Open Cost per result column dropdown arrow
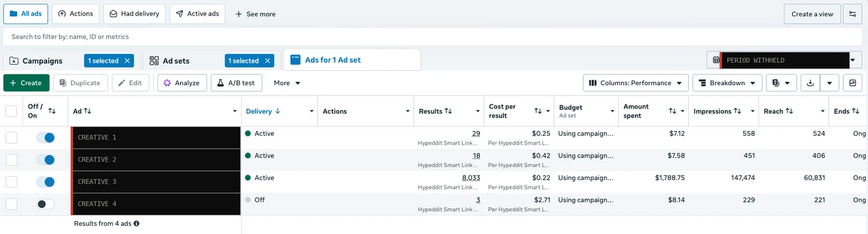 coord(548,111)
